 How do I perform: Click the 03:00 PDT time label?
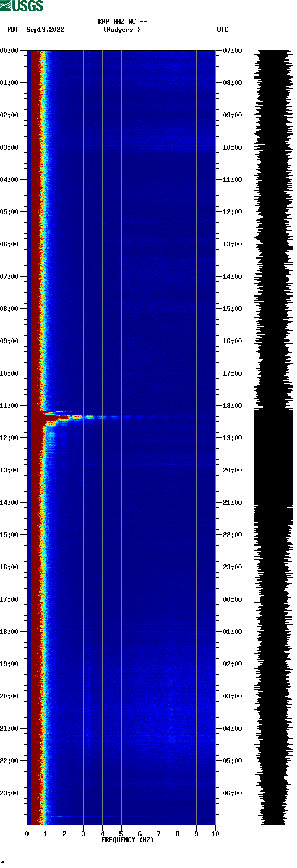pos(9,147)
